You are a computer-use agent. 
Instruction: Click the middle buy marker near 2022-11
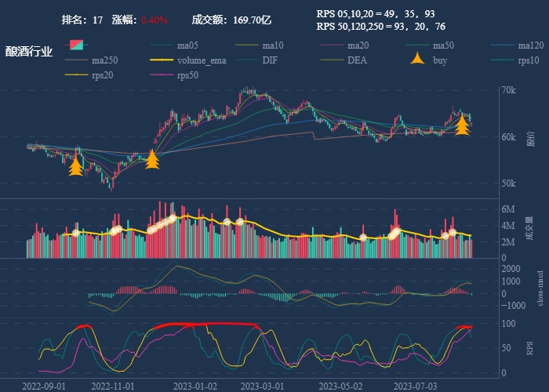tap(152, 160)
